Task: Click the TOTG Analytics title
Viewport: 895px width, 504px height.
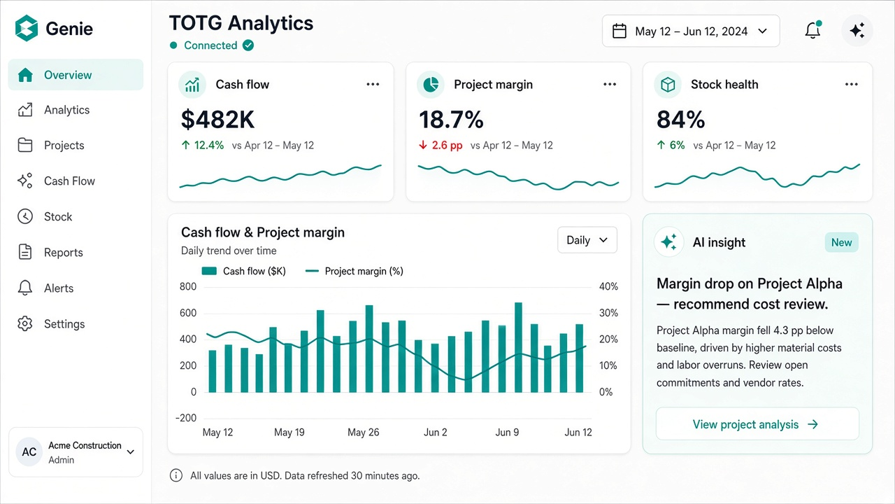Action: click(241, 23)
